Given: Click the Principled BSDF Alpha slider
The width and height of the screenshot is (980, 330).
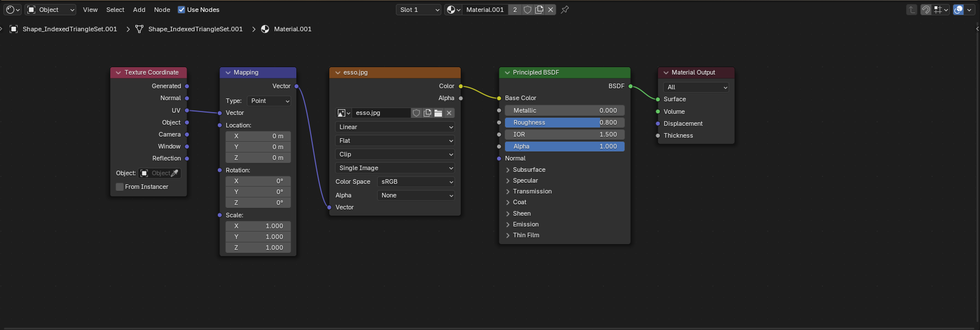Looking at the screenshot, I should pyautogui.click(x=565, y=146).
